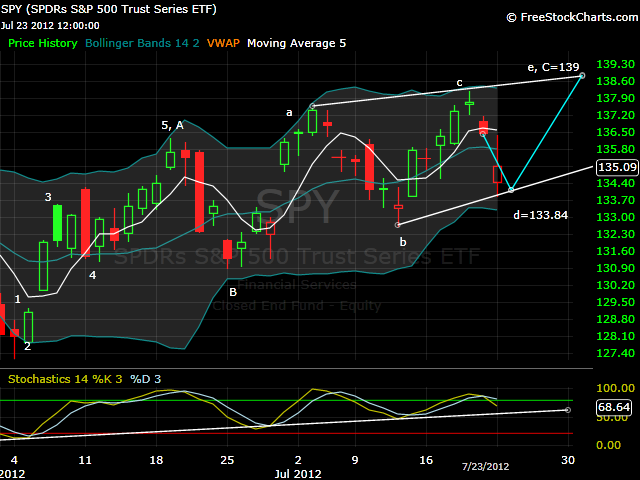This screenshot has height=480, width=640.
Task: Click the '5, A' wave label
Action: 172,125
